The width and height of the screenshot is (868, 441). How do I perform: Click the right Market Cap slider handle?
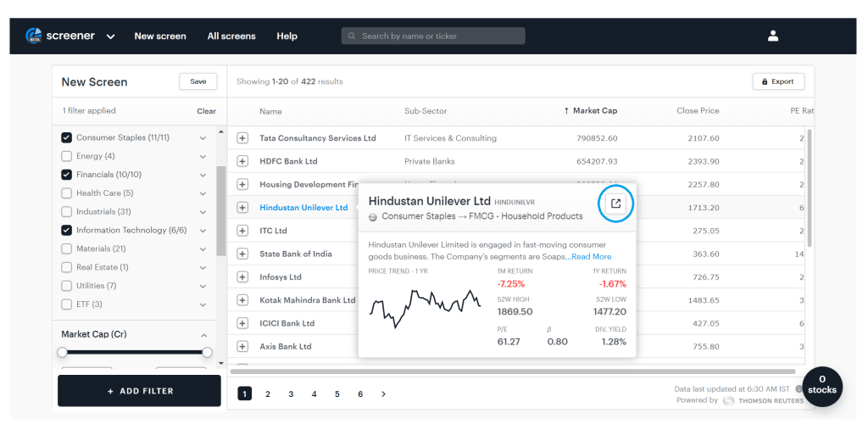click(207, 352)
